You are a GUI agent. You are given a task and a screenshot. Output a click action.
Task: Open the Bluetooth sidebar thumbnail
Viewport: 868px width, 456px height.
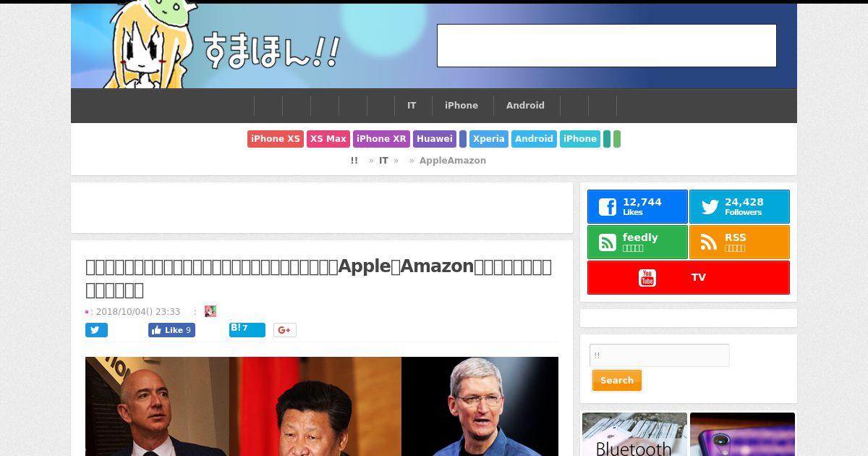[x=634, y=434]
